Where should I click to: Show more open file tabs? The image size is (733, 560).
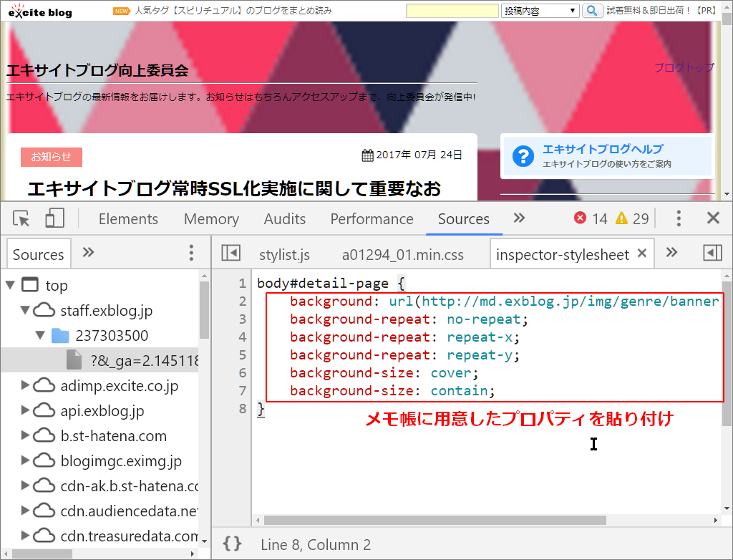[671, 253]
